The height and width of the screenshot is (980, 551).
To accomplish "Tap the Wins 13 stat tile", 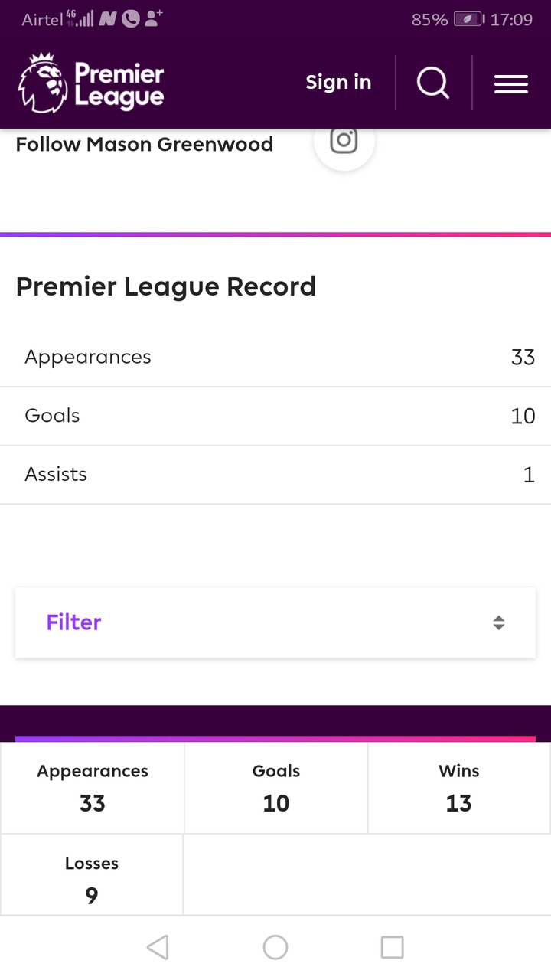I will pos(459,788).
